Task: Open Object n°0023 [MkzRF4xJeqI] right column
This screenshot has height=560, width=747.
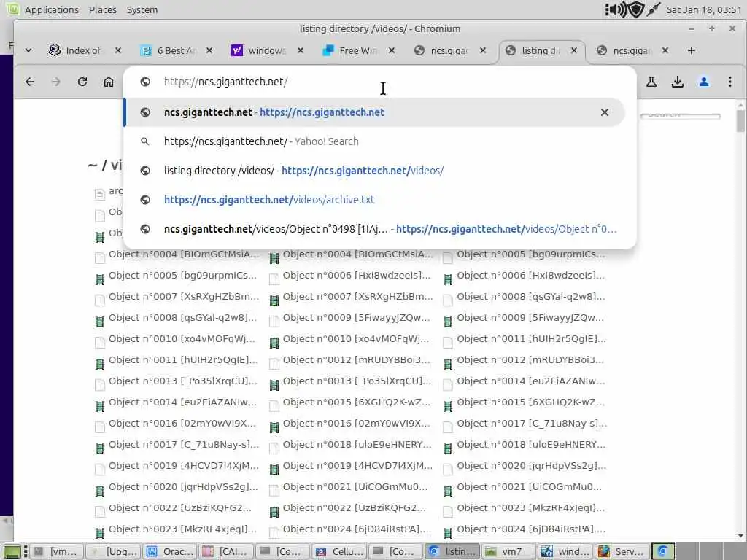Action: pyautogui.click(x=531, y=508)
